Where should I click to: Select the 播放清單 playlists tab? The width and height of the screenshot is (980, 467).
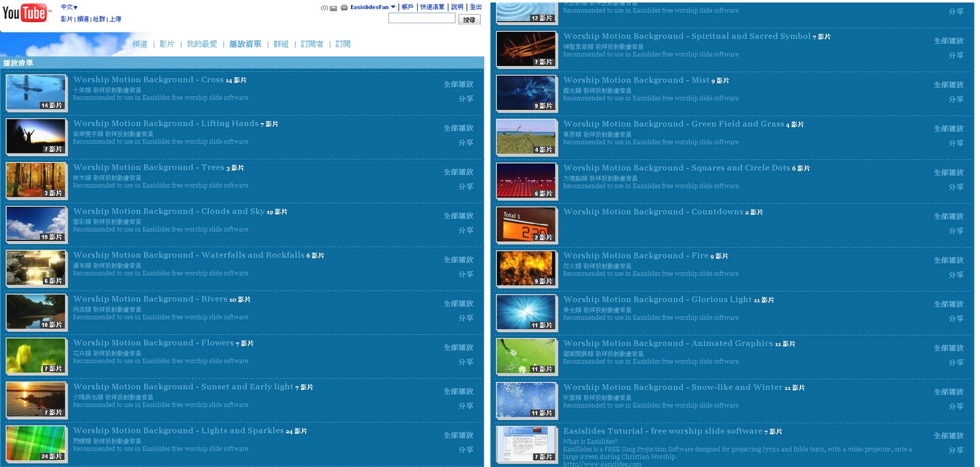coord(245,44)
